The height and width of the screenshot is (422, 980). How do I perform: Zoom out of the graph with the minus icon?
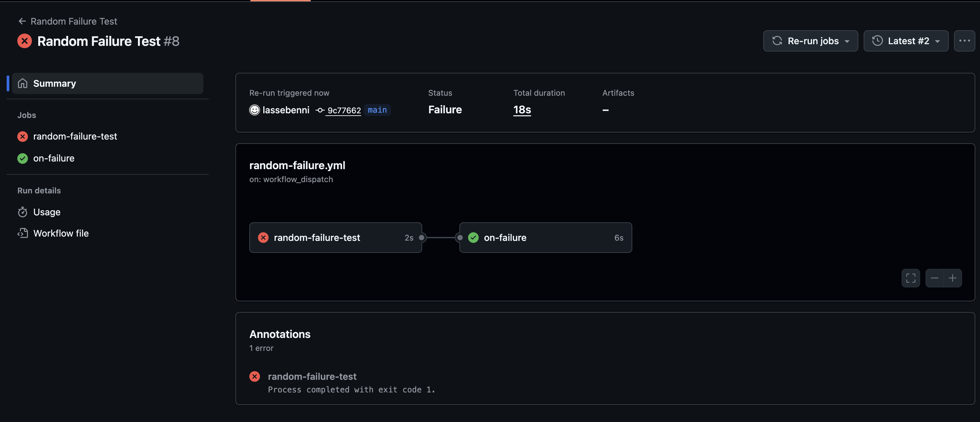(x=935, y=278)
